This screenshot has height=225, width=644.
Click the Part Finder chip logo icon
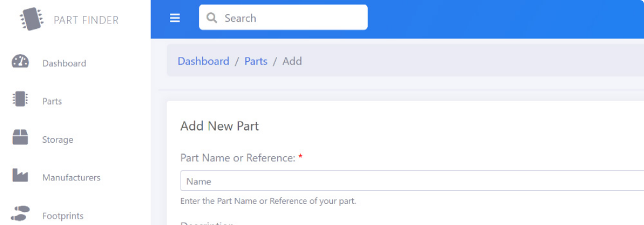pos(32,19)
